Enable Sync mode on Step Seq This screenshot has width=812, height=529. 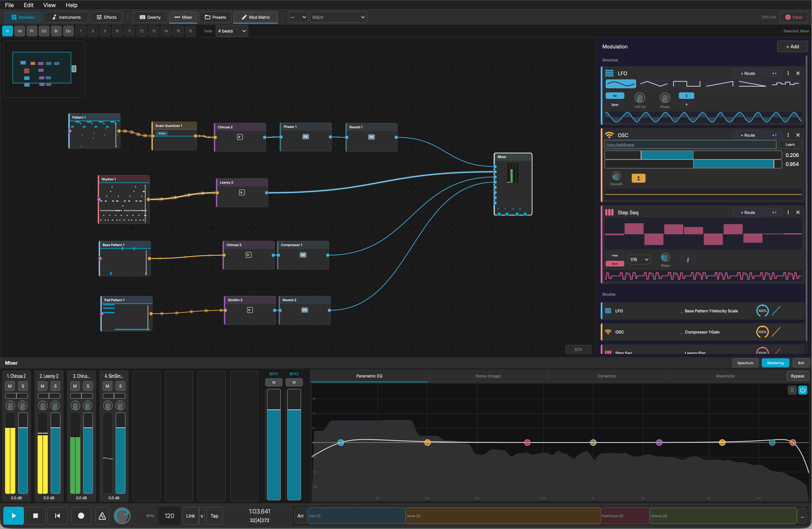tap(615, 264)
